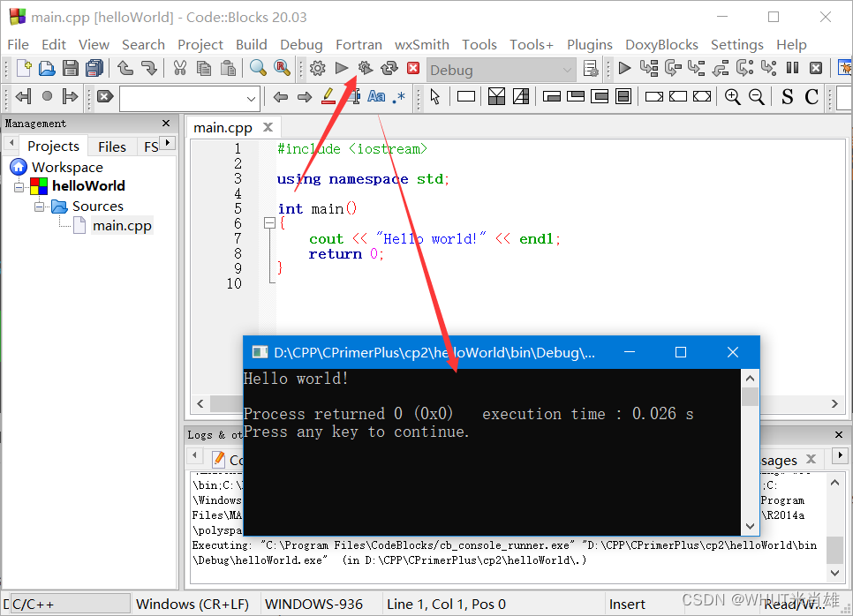Select the Projects tab
Screen dimensions: 853x616
tap(53, 146)
